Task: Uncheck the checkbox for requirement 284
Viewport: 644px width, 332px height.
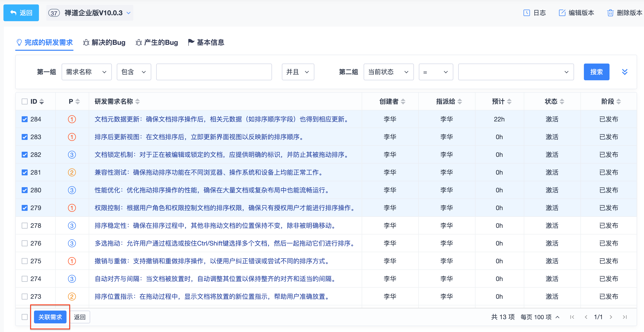Action: pyautogui.click(x=24, y=119)
